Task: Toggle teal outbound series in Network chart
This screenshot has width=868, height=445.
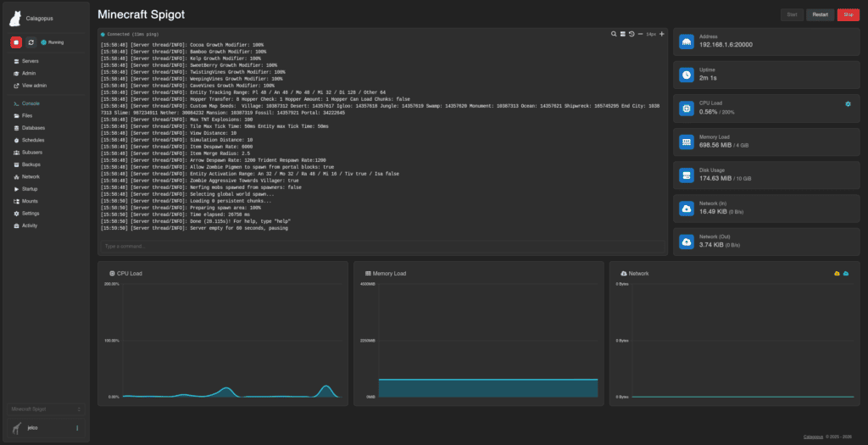Action: click(846, 274)
